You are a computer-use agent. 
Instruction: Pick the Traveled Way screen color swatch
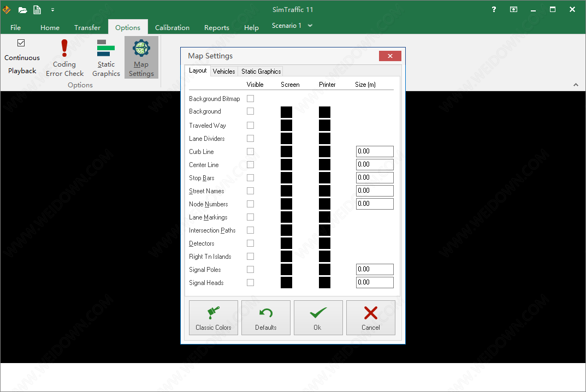pos(286,126)
